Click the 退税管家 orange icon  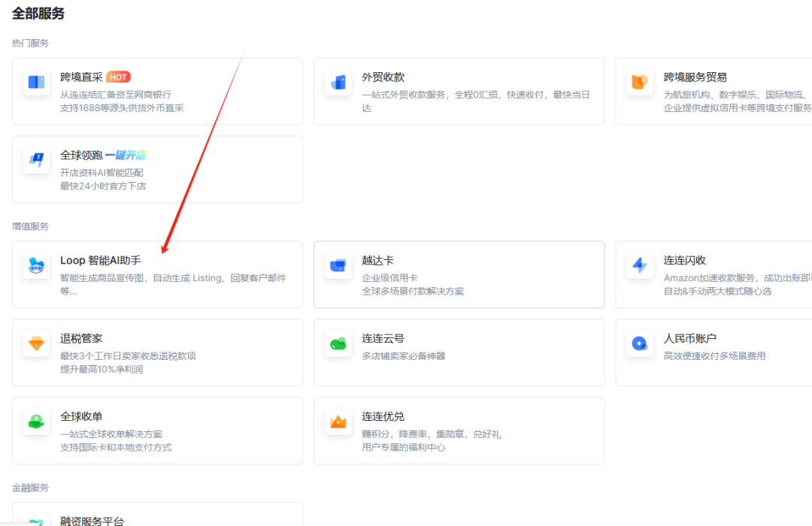[36, 344]
